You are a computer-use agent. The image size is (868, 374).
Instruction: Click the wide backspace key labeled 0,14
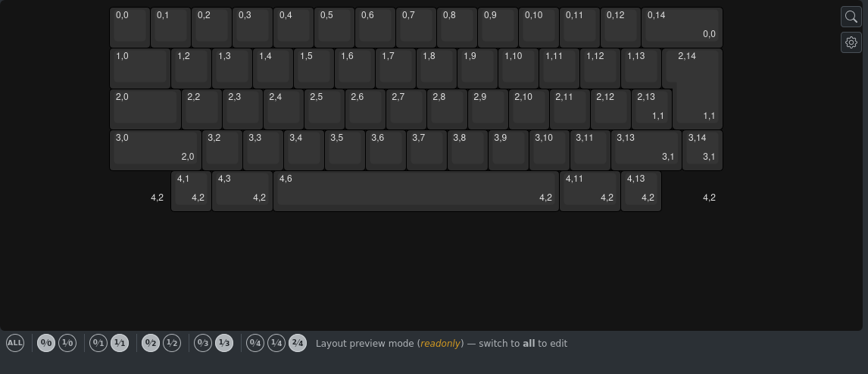[682, 27]
